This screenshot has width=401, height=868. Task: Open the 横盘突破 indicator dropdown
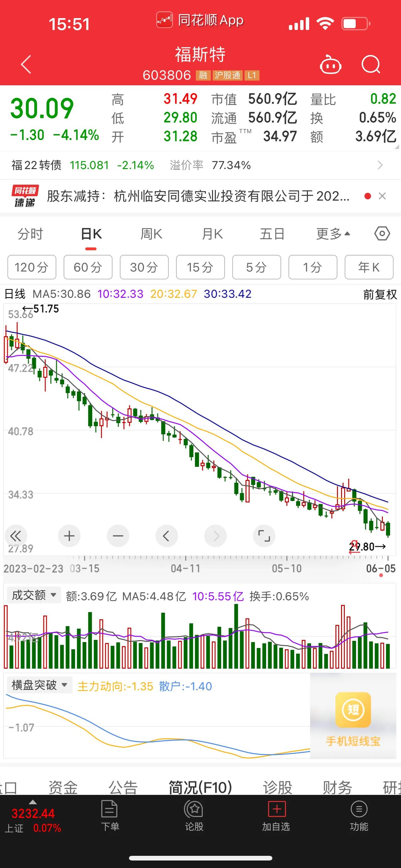pyautogui.click(x=40, y=685)
